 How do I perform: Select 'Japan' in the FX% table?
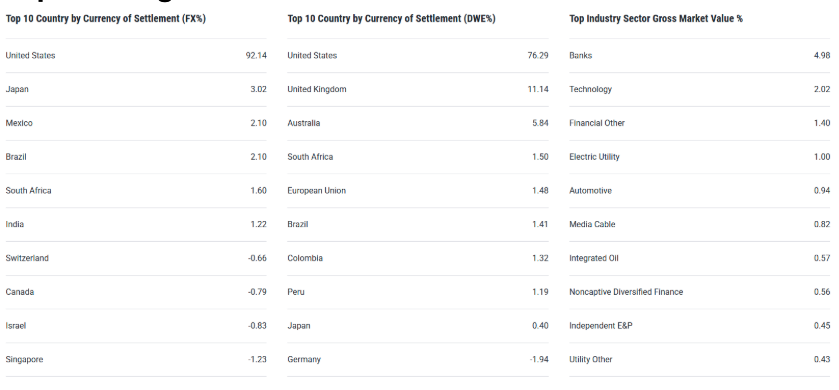[x=17, y=89]
